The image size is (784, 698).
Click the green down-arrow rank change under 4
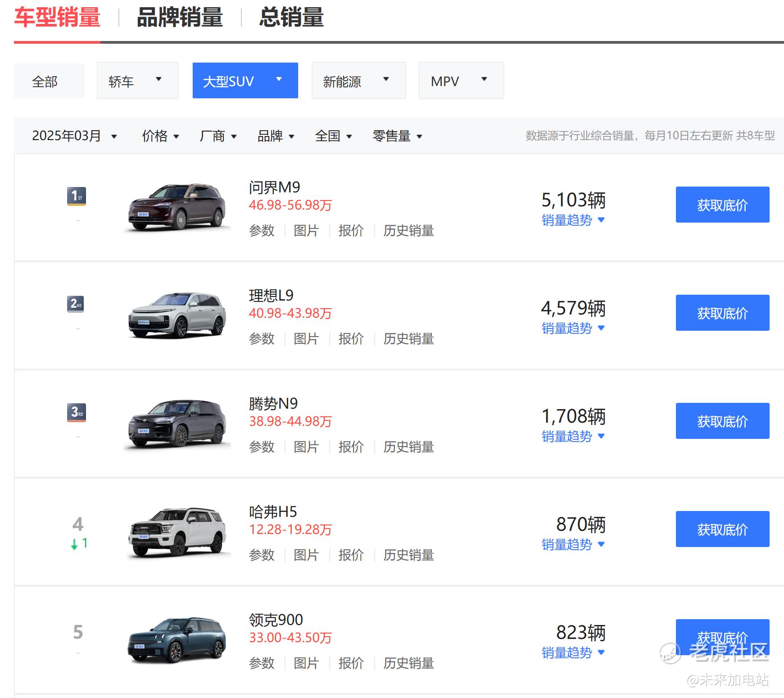(79, 544)
